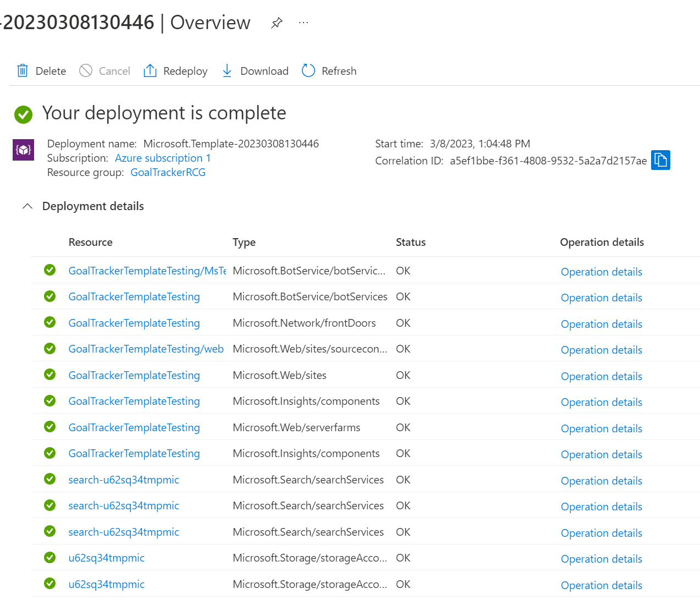Click the green status icon on the frontDoors row
The image size is (700, 616).
[x=49, y=322]
